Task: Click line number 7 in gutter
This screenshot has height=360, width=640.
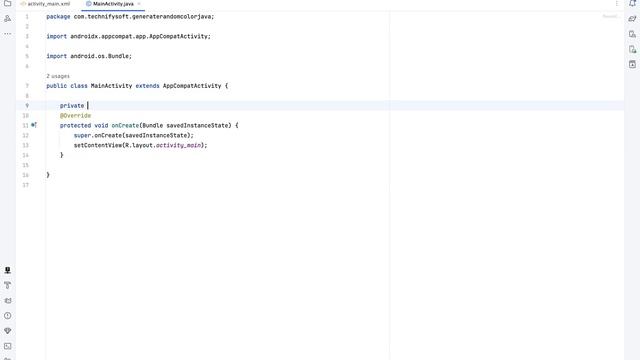Action: coord(27,86)
